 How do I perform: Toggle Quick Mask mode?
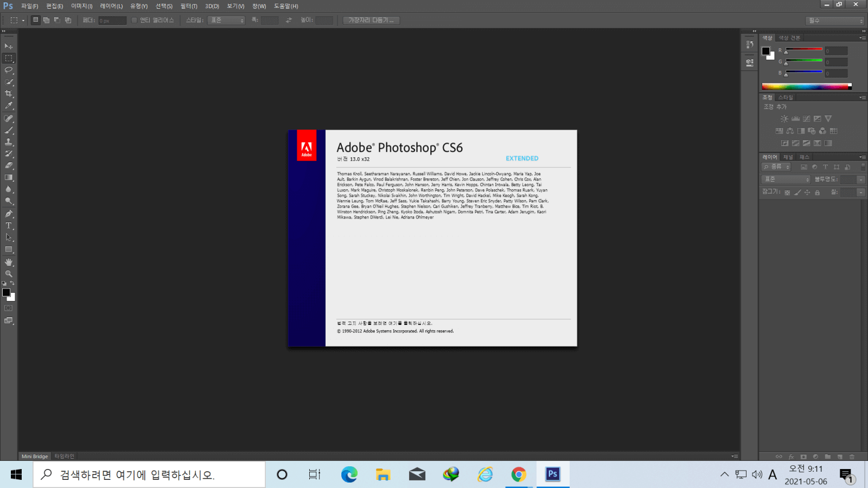coord(9,308)
